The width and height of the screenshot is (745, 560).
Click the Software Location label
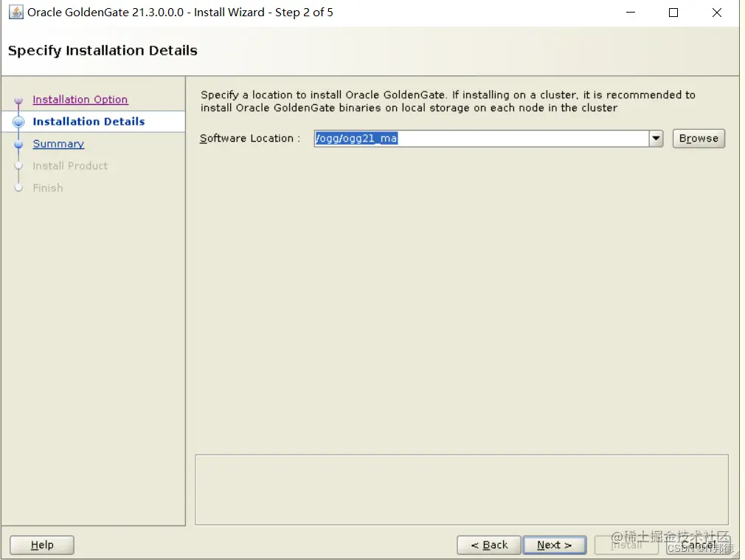(250, 138)
